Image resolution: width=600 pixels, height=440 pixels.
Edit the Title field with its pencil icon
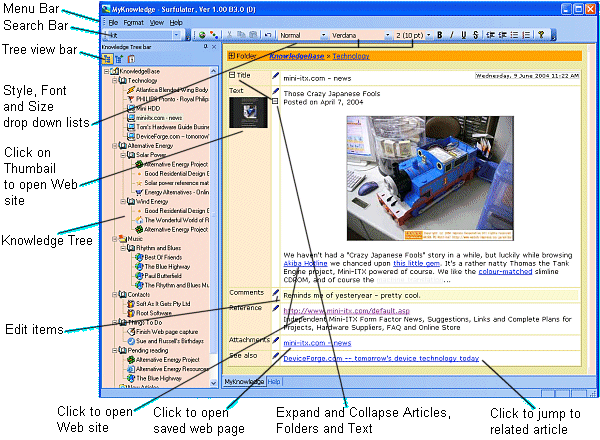[276, 76]
